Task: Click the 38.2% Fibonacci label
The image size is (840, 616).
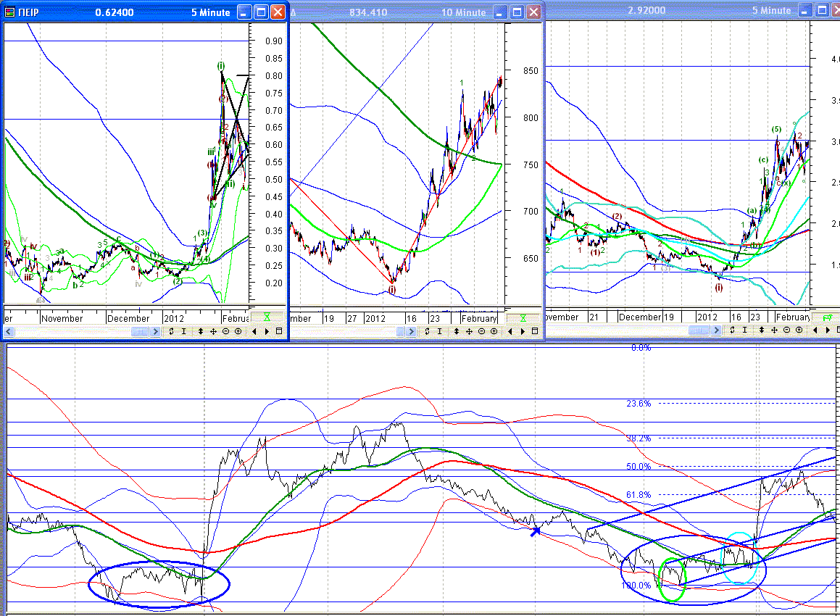Action: [x=639, y=438]
